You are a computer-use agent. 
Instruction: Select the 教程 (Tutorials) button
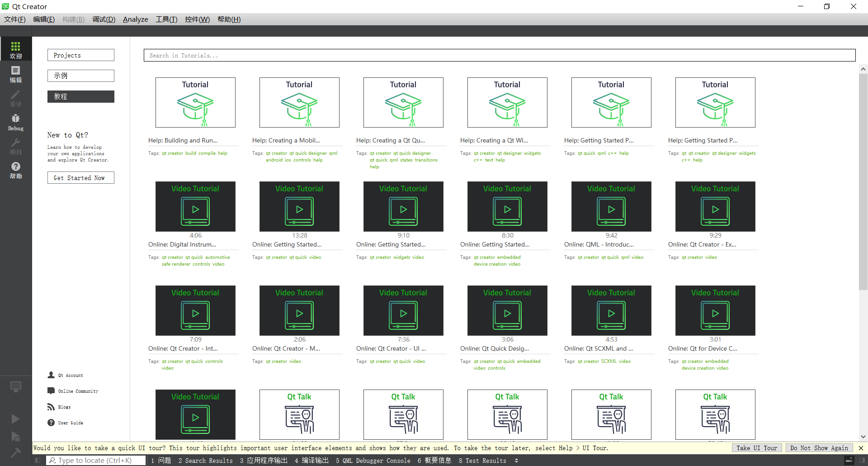tap(81, 96)
